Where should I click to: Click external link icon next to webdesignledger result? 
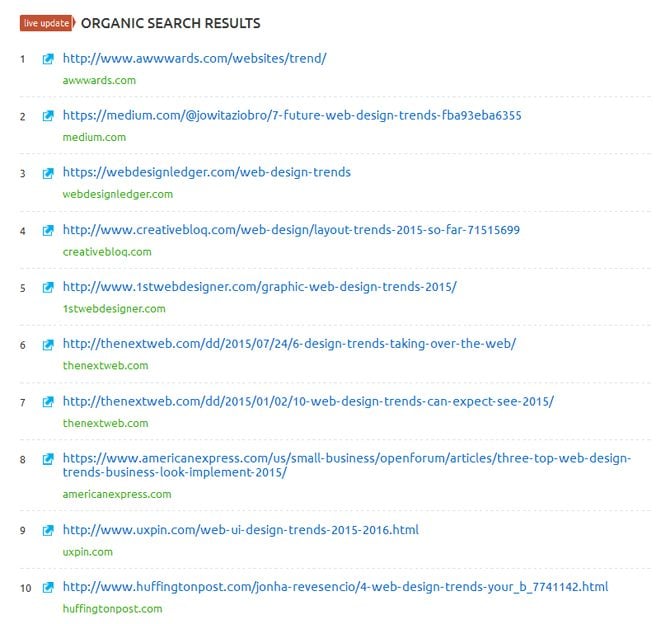48,173
